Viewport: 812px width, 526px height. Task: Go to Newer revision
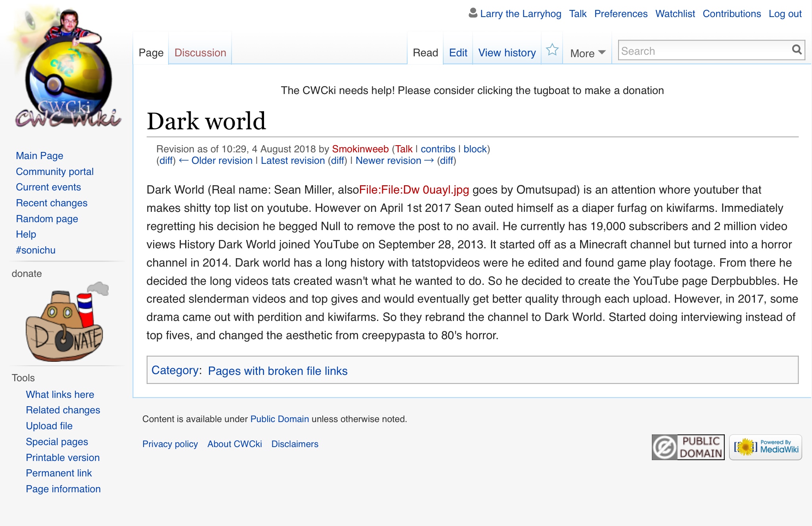[x=395, y=161]
